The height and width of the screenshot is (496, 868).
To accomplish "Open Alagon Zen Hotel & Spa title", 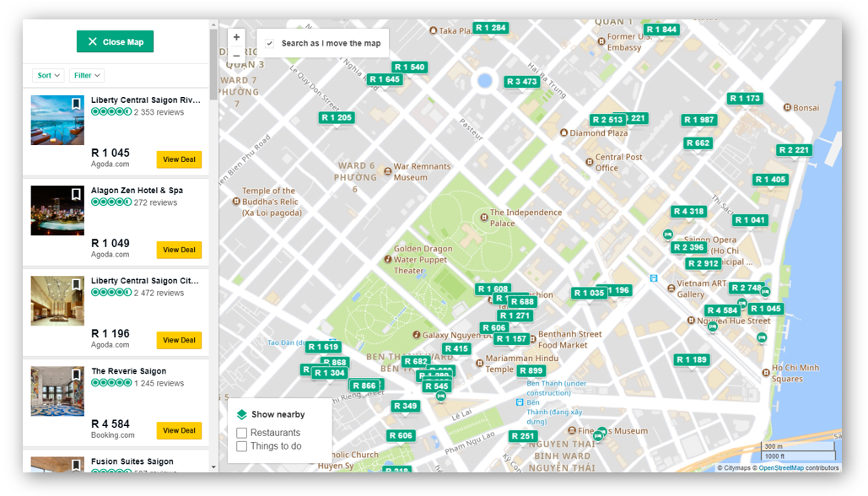I will (137, 190).
